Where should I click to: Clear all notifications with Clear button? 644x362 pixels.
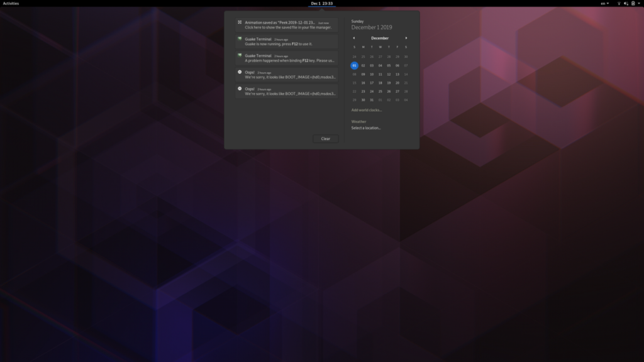pos(326,139)
